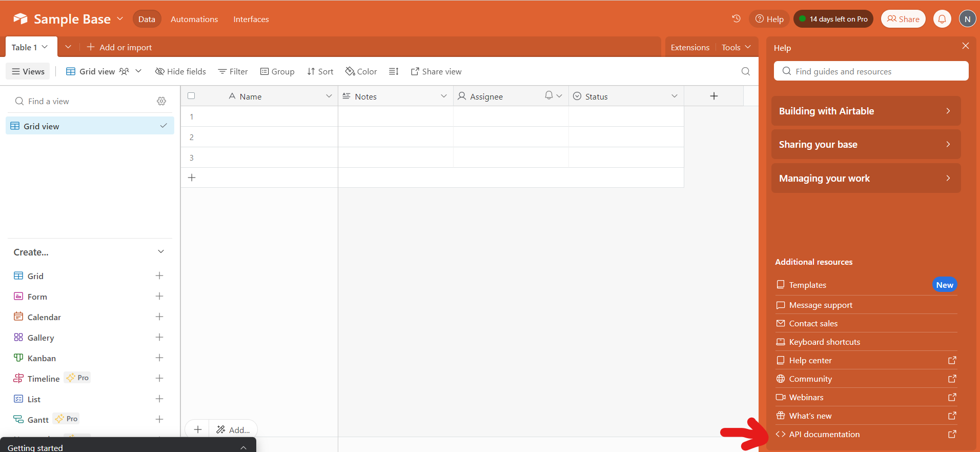Open view settings gear icon
Viewport: 980px width, 452px height.
(x=161, y=101)
